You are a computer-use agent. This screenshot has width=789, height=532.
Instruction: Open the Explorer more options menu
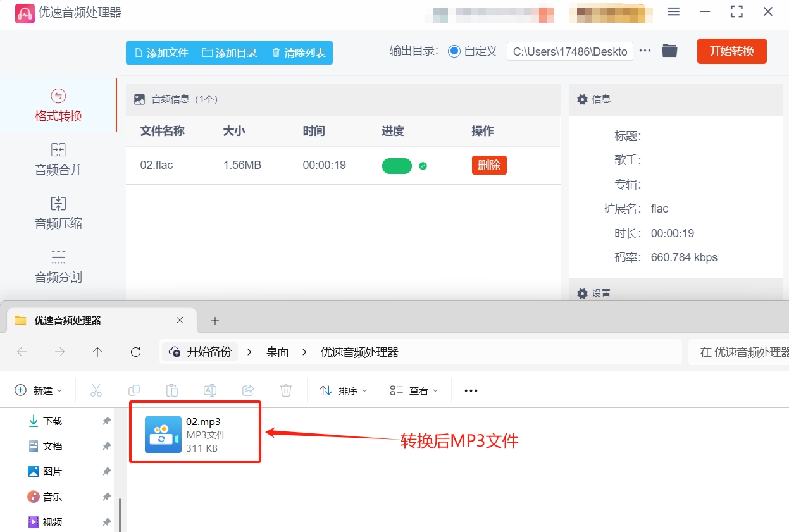471,390
